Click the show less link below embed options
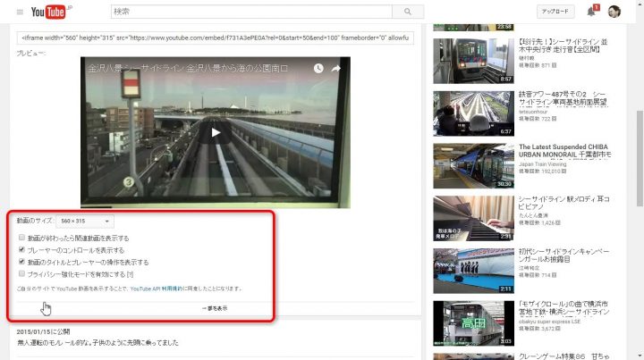Image resolution: width=644 pixels, height=360 pixels. click(x=215, y=308)
